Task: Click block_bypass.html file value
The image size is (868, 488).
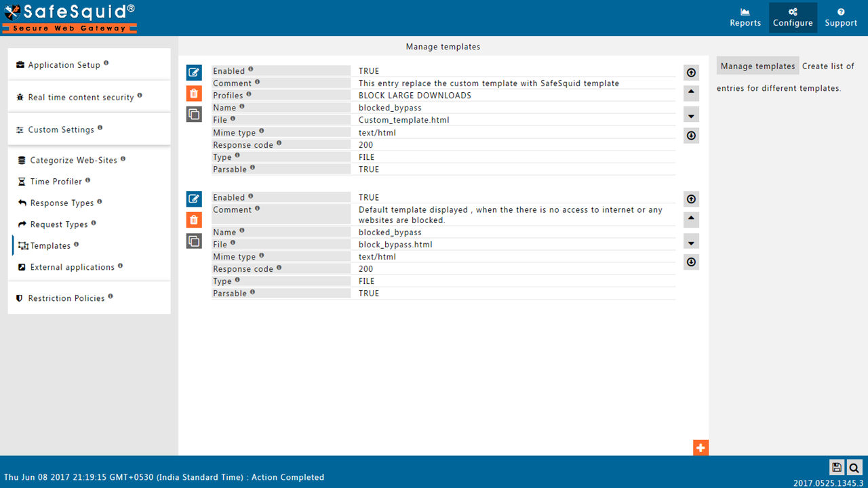Action: [x=395, y=245]
